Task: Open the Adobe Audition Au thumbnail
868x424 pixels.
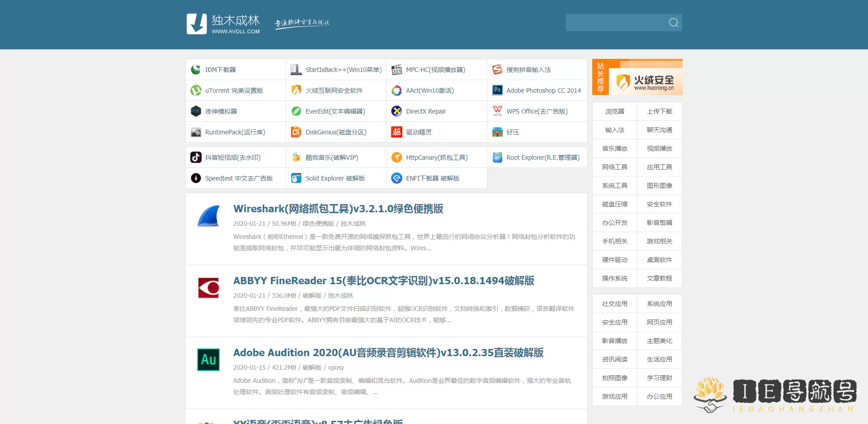Action: coord(208,360)
